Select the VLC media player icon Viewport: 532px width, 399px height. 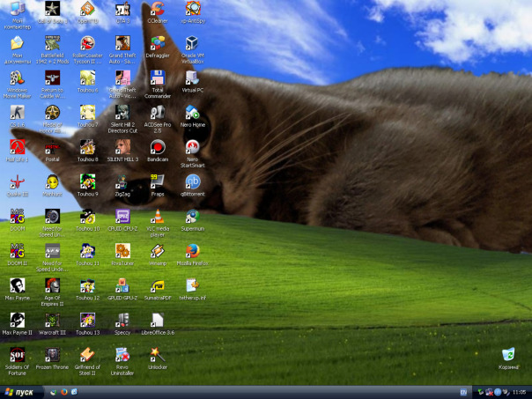point(158,217)
